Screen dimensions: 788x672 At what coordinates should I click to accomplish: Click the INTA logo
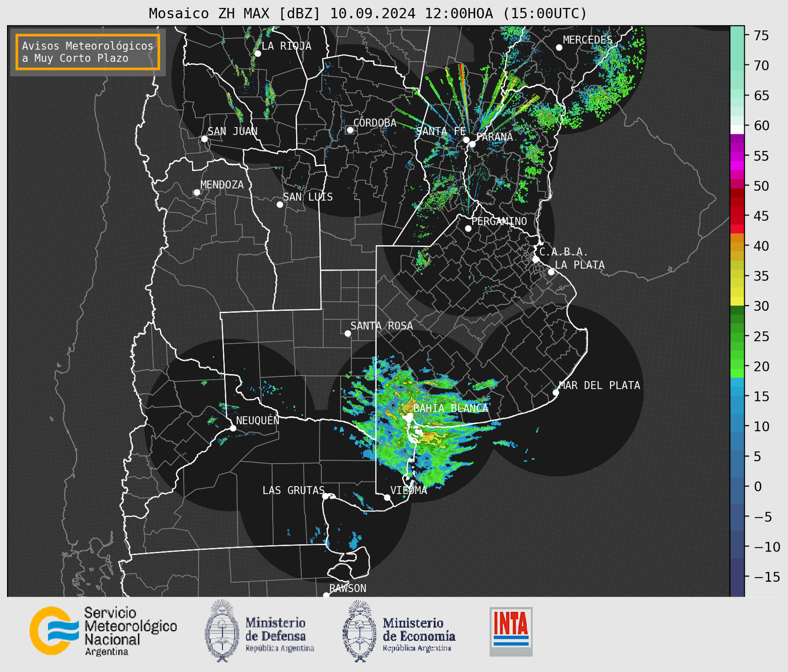(511, 631)
